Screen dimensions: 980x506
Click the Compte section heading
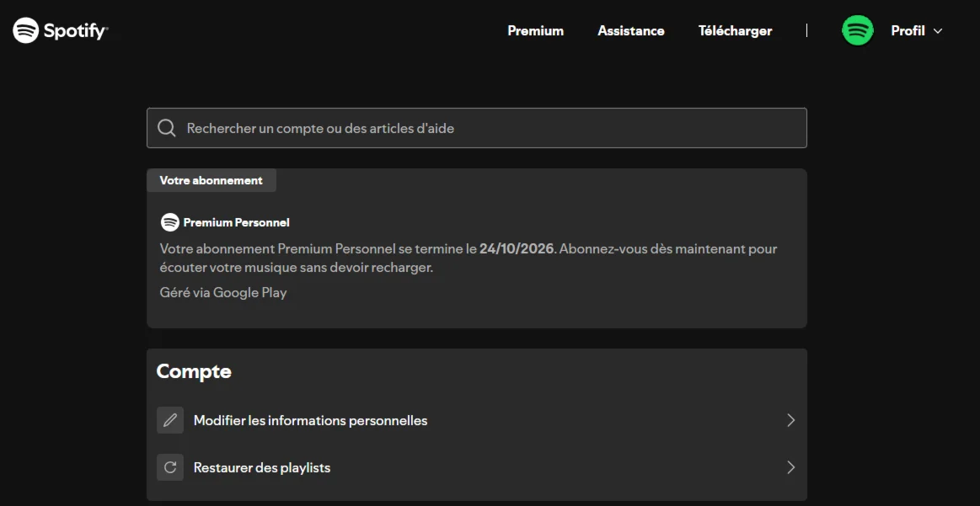point(194,371)
